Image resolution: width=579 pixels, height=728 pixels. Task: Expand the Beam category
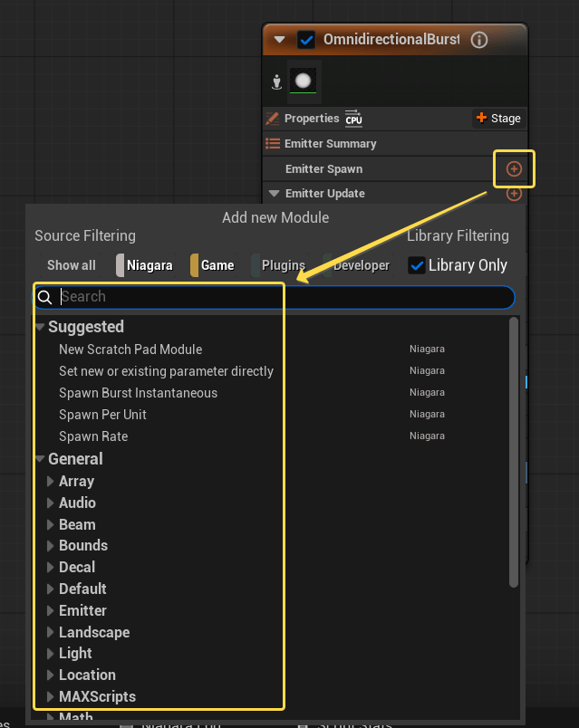pos(50,524)
